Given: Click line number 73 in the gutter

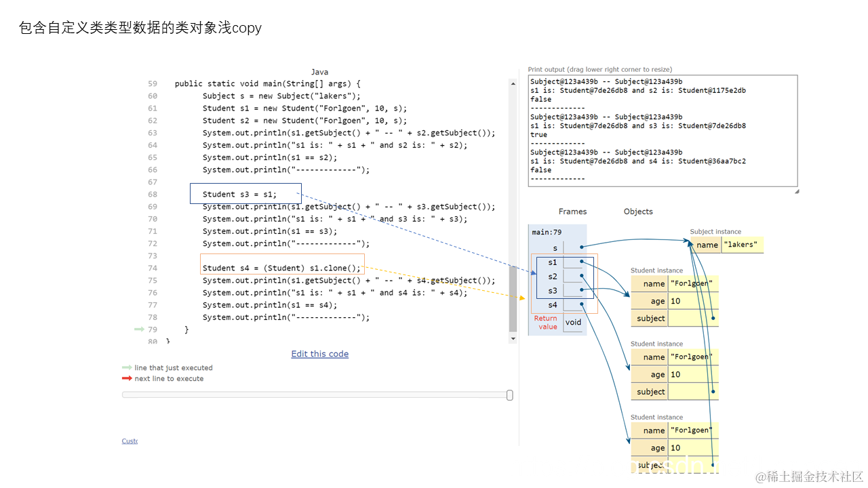Looking at the screenshot, I should 152,256.
